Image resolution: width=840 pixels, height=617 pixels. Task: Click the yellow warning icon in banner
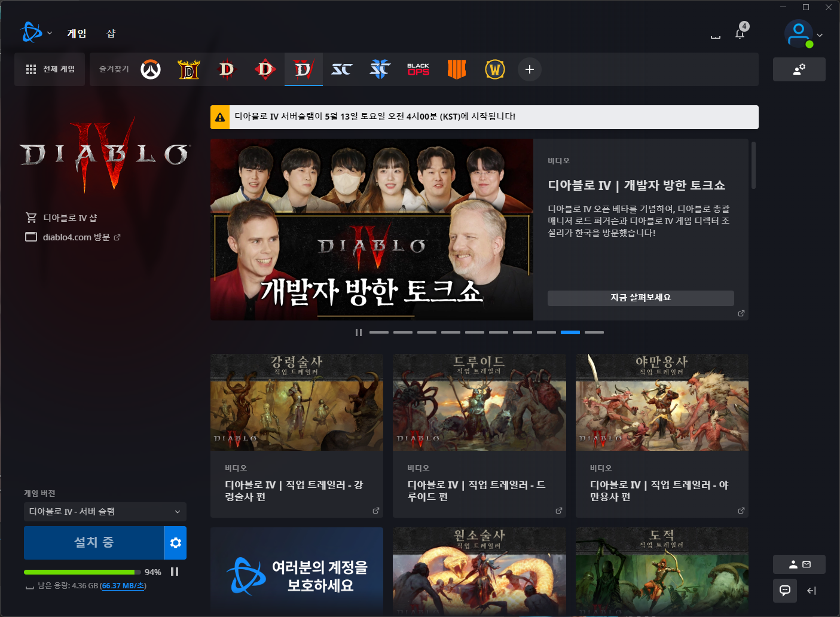point(220,117)
